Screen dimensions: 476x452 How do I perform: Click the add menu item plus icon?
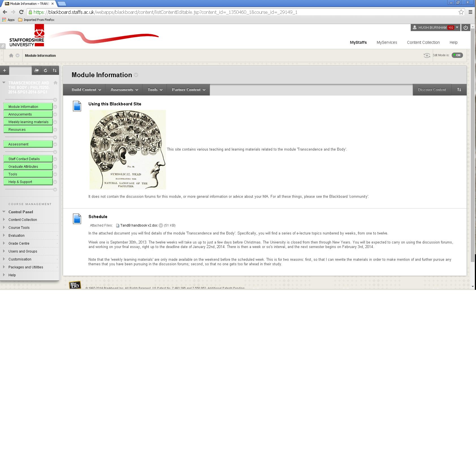[x=5, y=70]
